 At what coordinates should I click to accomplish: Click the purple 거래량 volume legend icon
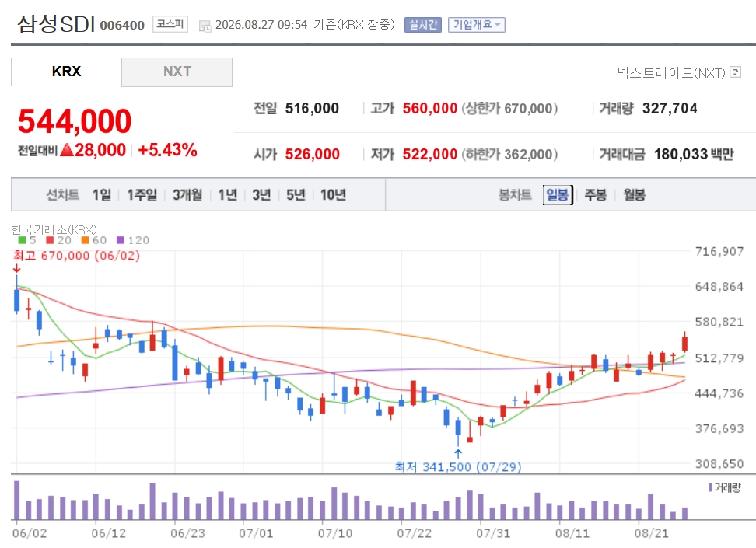[710, 487]
